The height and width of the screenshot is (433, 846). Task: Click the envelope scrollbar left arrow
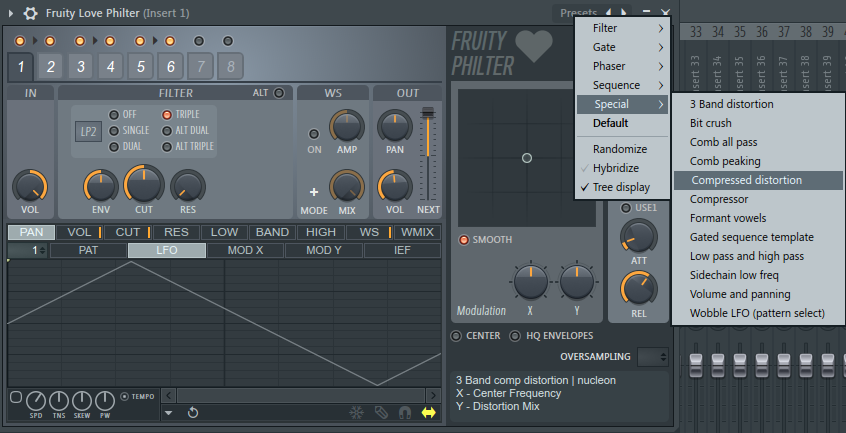click(x=168, y=396)
